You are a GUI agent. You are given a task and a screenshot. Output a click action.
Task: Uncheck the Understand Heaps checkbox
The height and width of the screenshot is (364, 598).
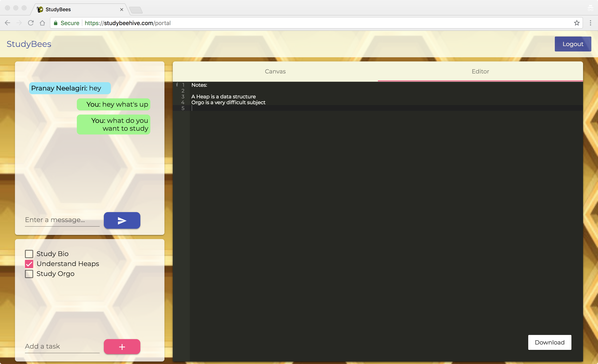point(29,264)
